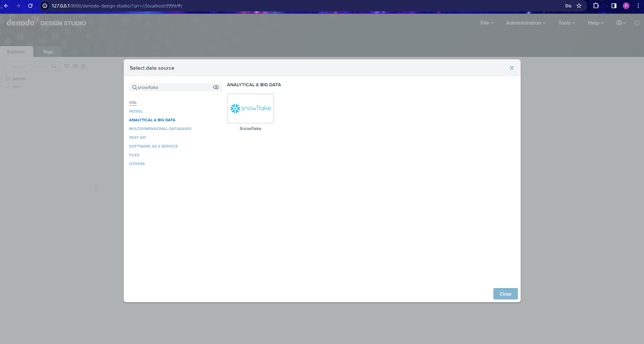Expand the admin database node
Viewport: 644px width, 344px height.
pyautogui.click(x=2, y=79)
